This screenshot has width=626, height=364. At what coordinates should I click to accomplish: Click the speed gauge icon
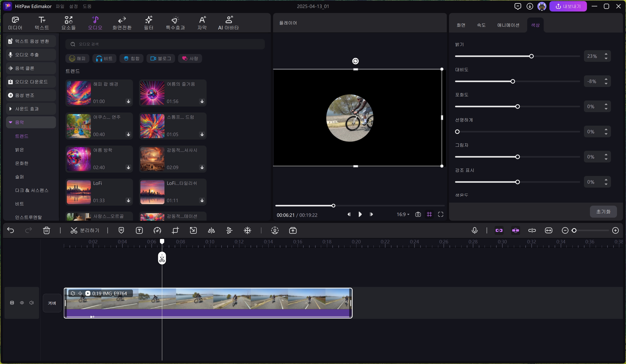point(157,230)
